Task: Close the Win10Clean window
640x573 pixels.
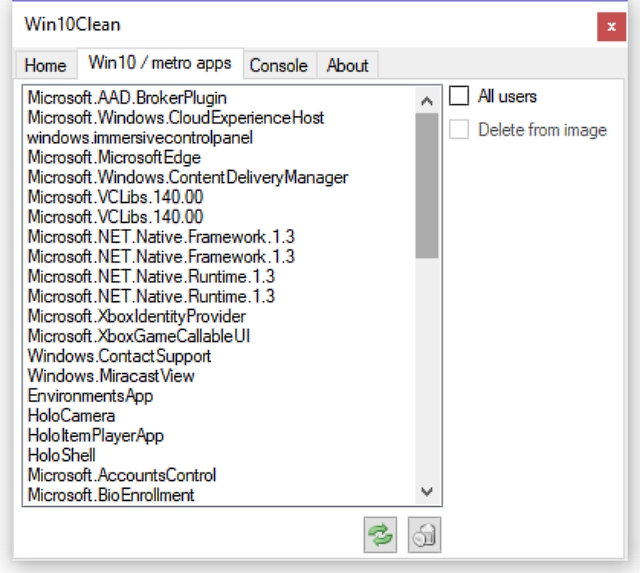Action: tap(611, 27)
